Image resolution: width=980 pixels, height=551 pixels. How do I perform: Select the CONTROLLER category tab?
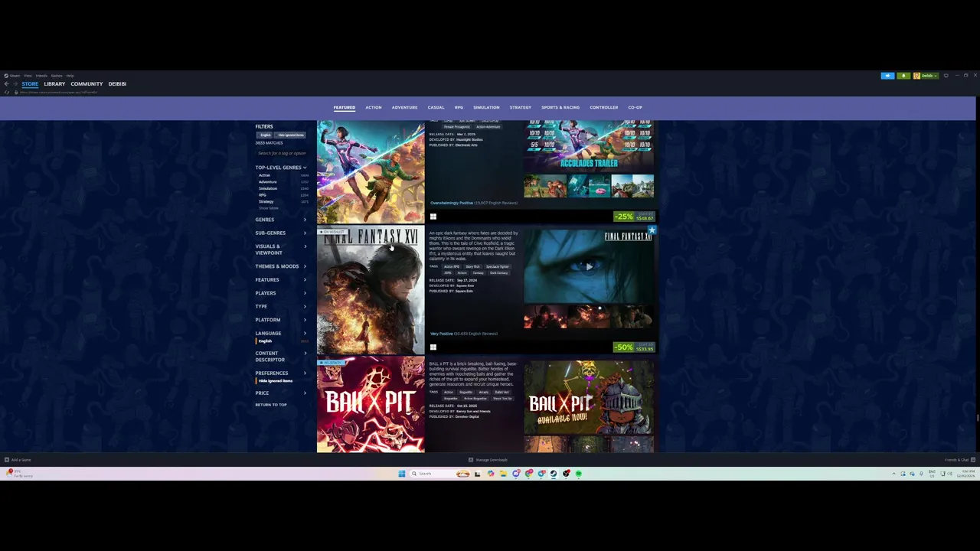point(603,107)
